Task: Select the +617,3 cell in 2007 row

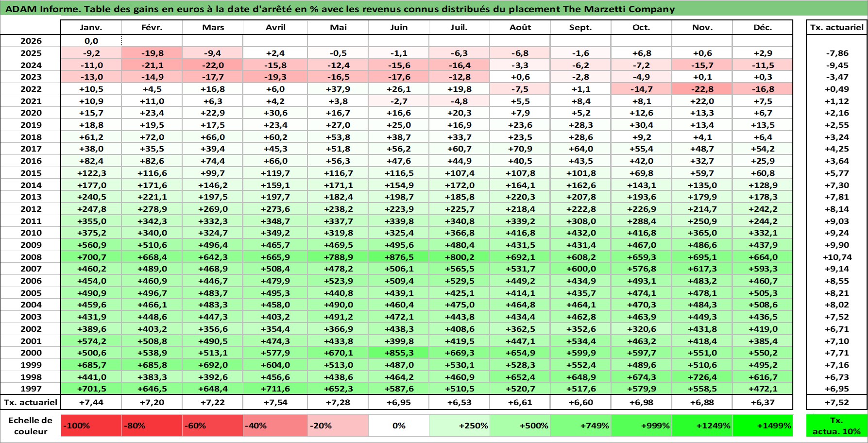Action: pyautogui.click(x=702, y=269)
